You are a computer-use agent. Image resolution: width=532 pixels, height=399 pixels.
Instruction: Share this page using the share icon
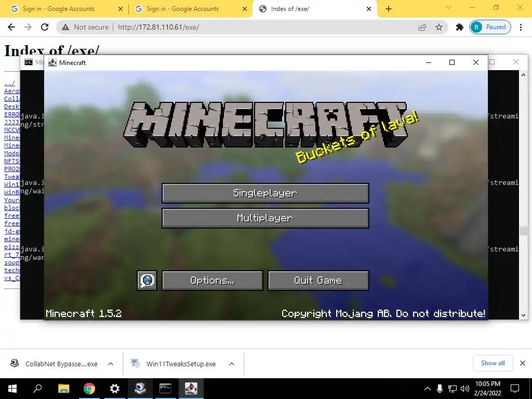pyautogui.click(x=422, y=27)
